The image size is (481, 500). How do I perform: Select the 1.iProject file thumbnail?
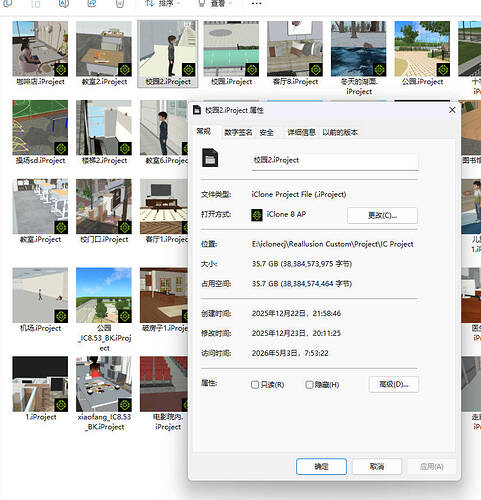tap(40, 384)
